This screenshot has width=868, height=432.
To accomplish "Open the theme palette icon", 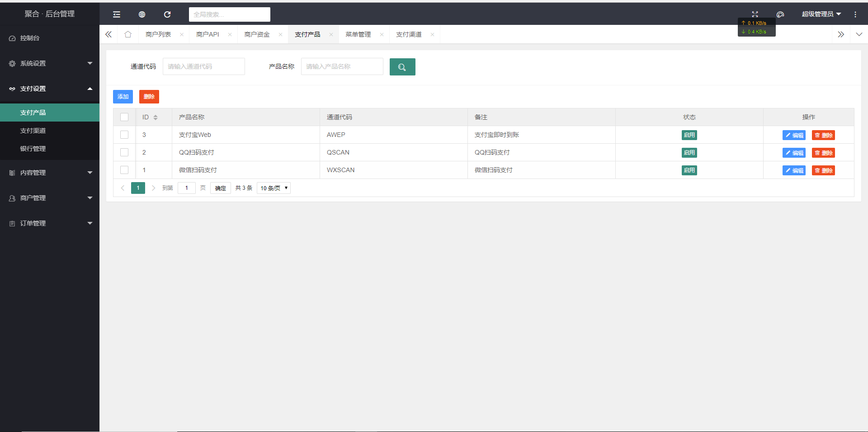I will click(780, 14).
